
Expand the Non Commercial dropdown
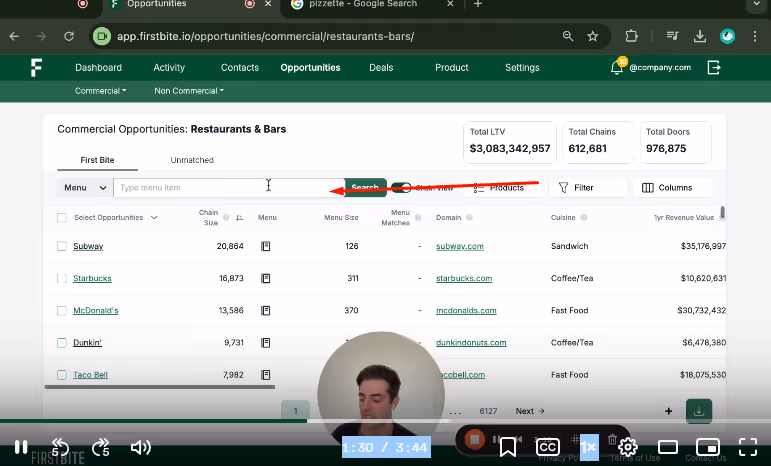click(189, 91)
